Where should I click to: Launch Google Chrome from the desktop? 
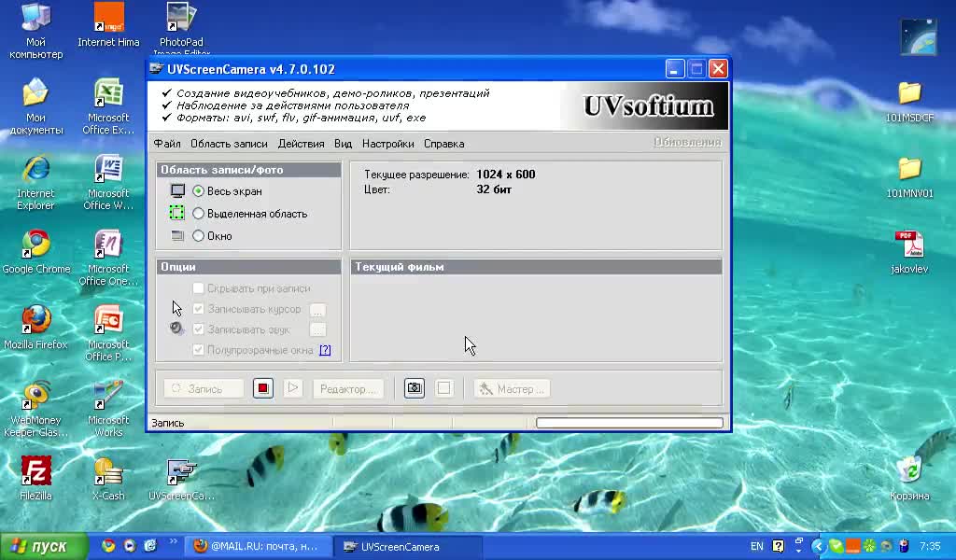tap(35, 250)
